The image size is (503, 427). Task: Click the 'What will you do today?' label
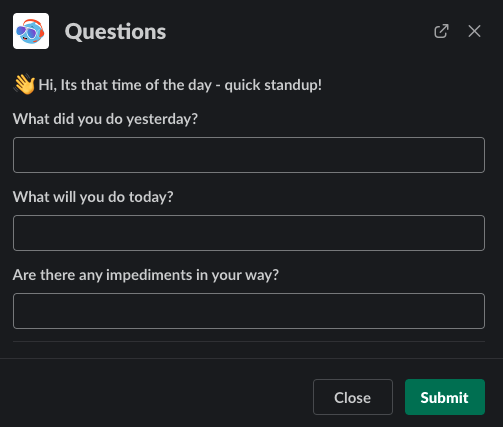(x=93, y=197)
